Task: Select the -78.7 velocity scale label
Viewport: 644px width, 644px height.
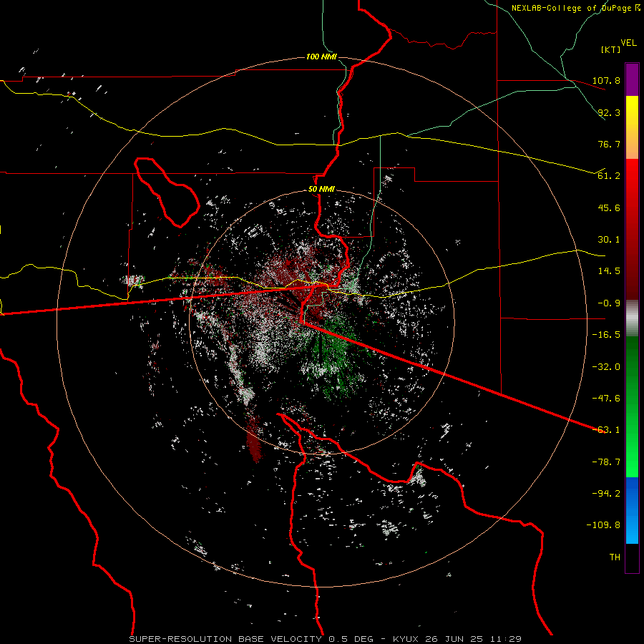Action: coord(606,462)
